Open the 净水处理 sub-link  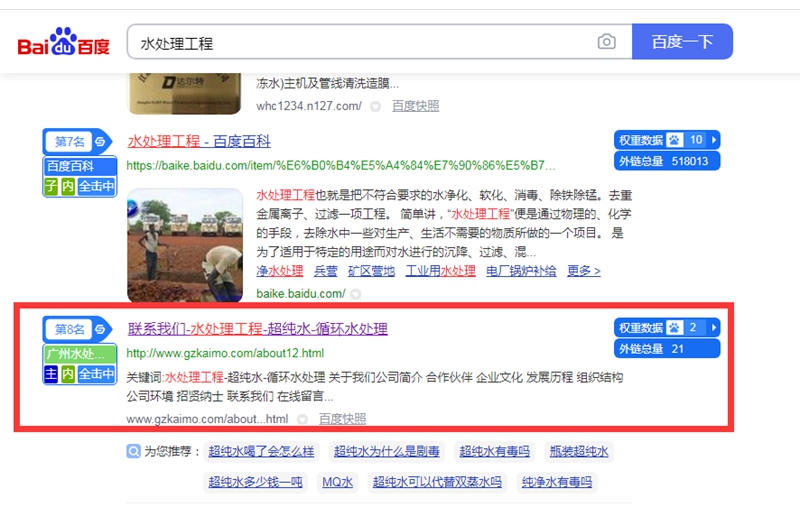point(280,270)
